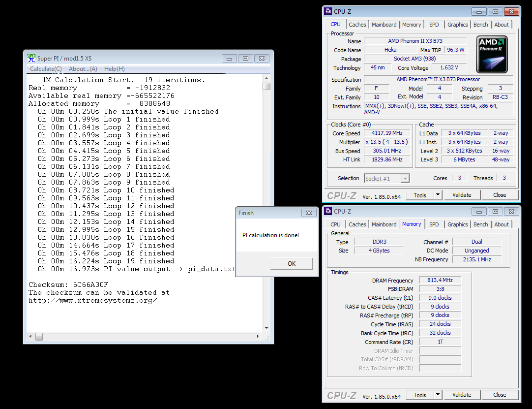Click the CPU-Z icon in upper window title bar
This screenshot has height=409, width=532.
[x=328, y=11]
